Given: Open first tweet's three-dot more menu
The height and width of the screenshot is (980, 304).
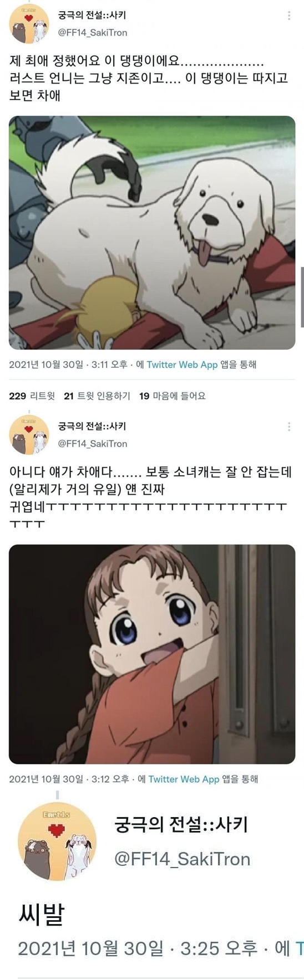Looking at the screenshot, I should [289, 16].
